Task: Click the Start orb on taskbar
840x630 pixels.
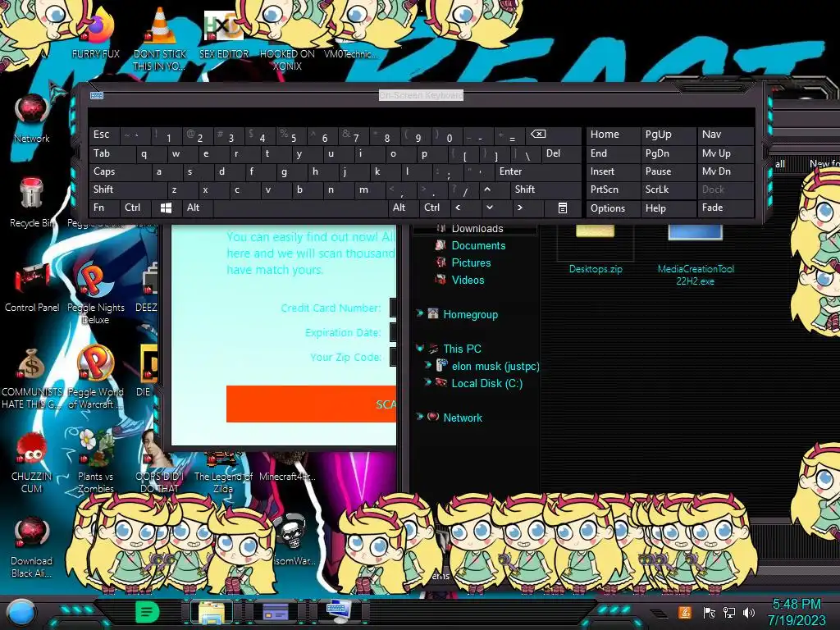Action: [x=21, y=612]
